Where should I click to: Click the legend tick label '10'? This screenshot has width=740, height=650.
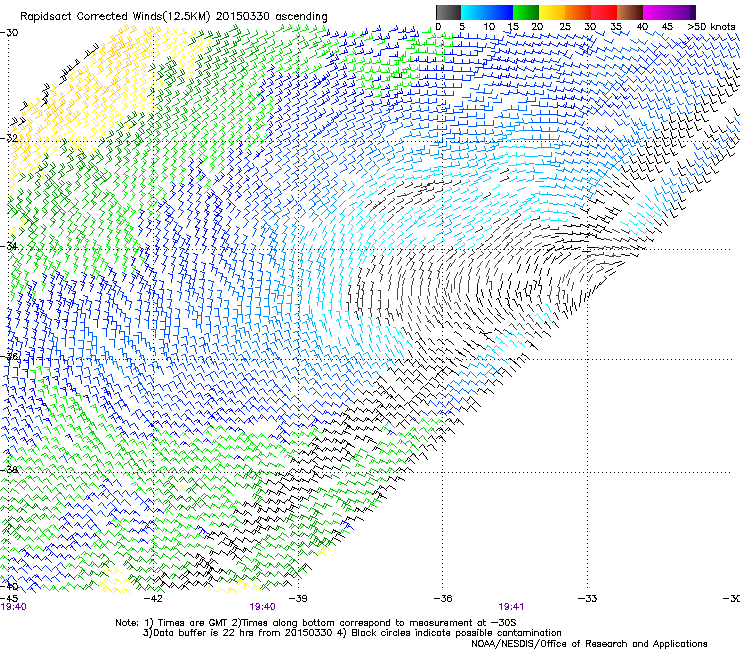click(x=489, y=26)
